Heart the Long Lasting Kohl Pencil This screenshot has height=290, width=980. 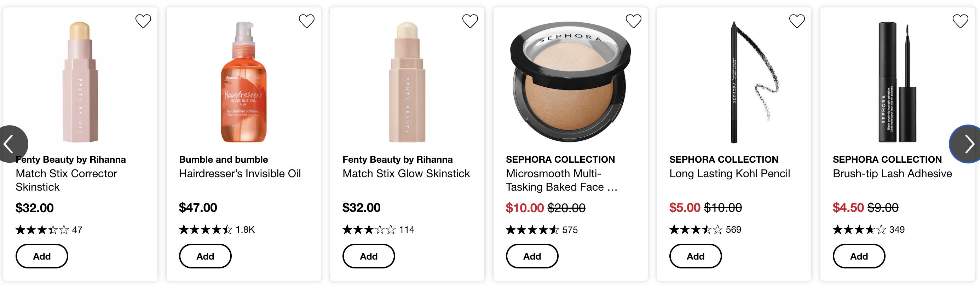[x=797, y=21]
